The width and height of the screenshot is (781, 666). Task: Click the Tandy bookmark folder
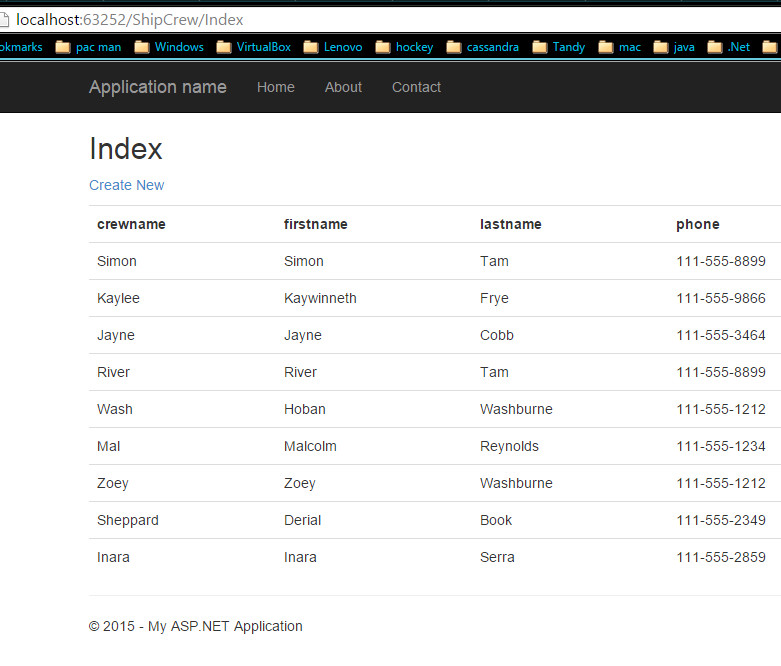click(558, 47)
